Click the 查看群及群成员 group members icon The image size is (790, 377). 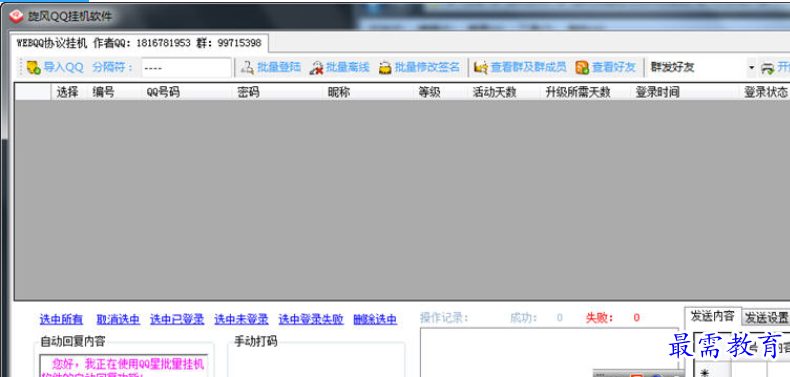tap(481, 68)
